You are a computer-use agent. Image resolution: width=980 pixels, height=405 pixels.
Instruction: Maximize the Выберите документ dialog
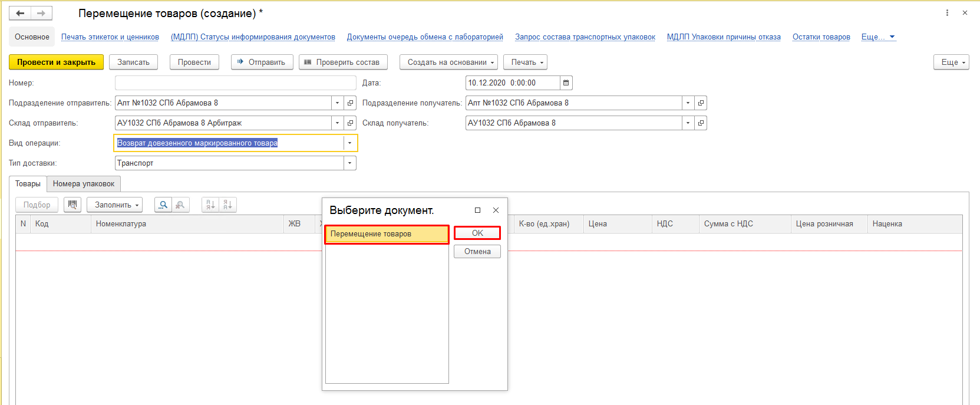click(x=477, y=210)
